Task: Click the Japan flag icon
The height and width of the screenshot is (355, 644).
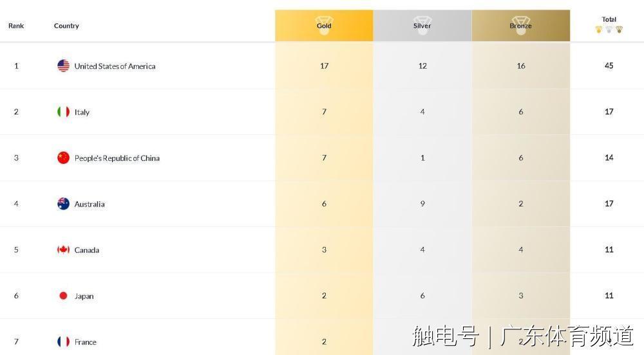Action: pos(63,296)
